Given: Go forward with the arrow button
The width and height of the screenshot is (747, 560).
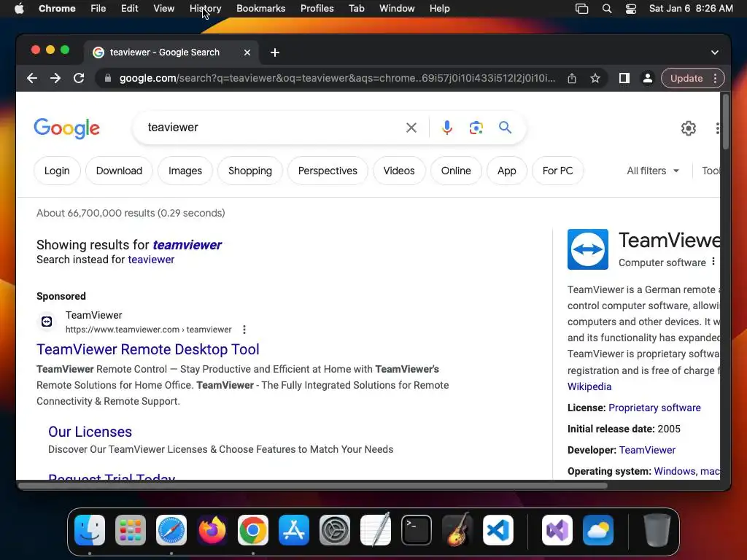Looking at the screenshot, I should pos(55,78).
